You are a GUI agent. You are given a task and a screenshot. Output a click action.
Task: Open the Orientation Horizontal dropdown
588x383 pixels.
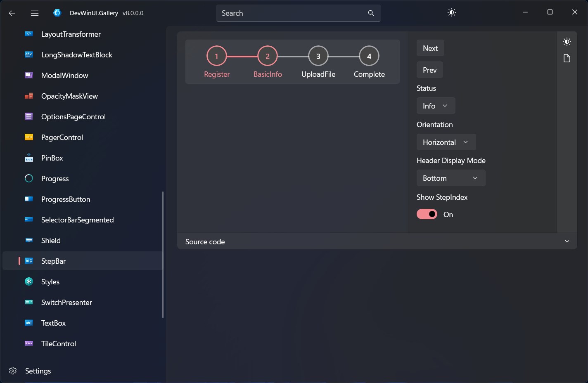(446, 142)
